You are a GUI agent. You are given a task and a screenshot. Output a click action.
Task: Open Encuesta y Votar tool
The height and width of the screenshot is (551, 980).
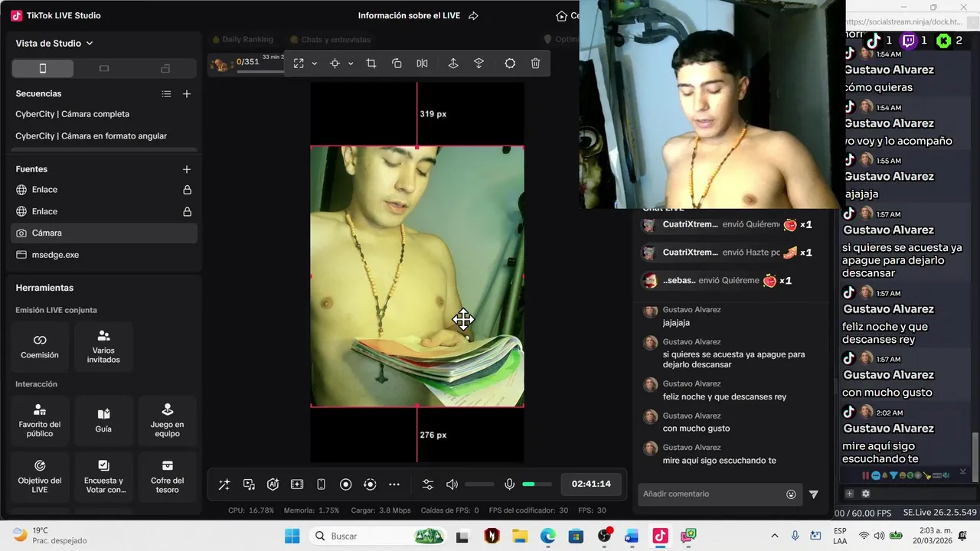(x=103, y=477)
